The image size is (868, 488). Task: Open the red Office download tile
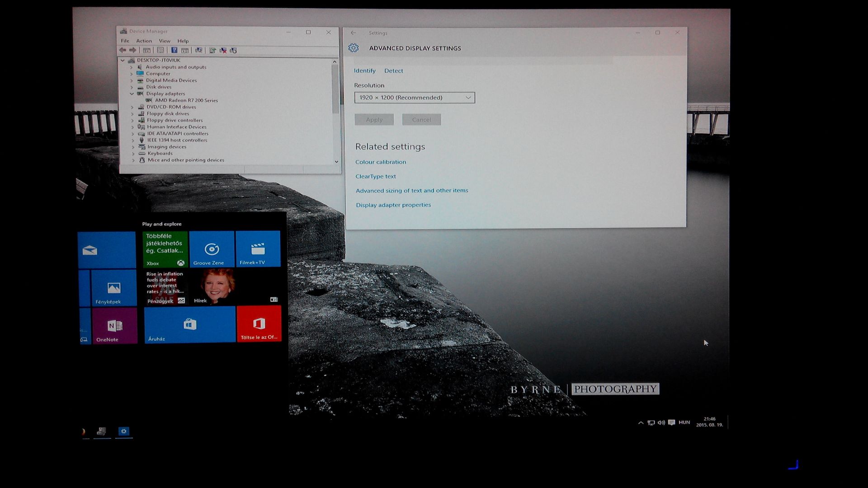259,324
